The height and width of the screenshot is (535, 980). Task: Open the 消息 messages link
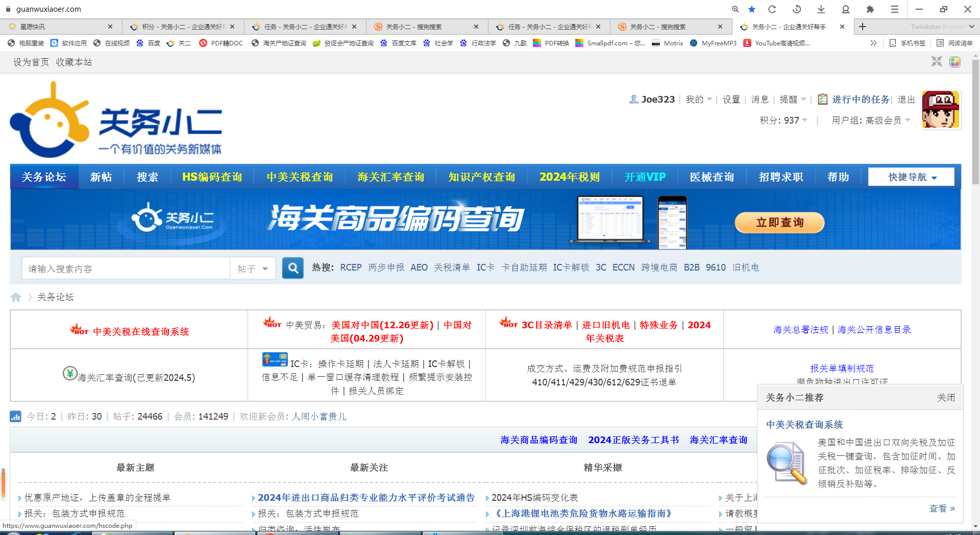click(x=759, y=100)
